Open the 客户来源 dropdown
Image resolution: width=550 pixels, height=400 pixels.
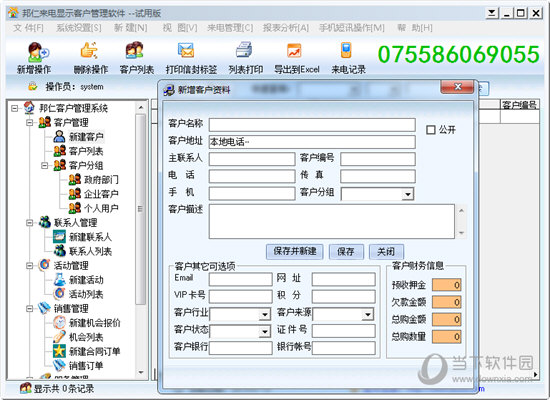tap(368, 315)
